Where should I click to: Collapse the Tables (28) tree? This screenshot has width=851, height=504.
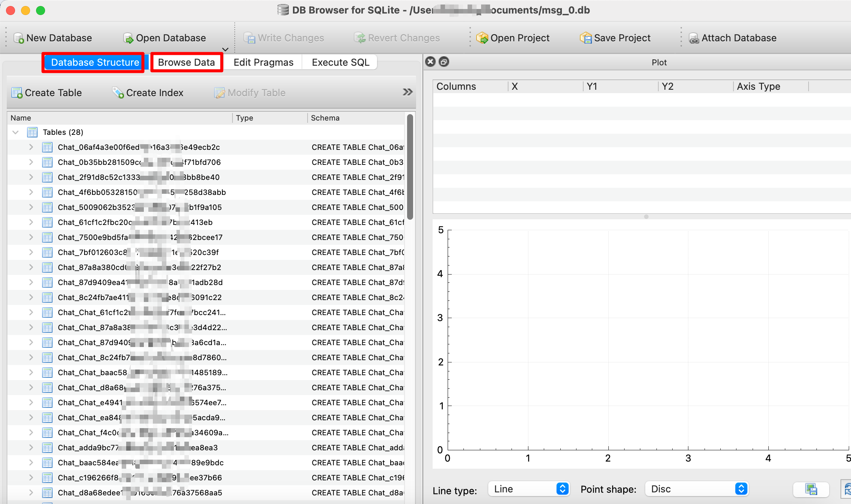[x=15, y=132]
